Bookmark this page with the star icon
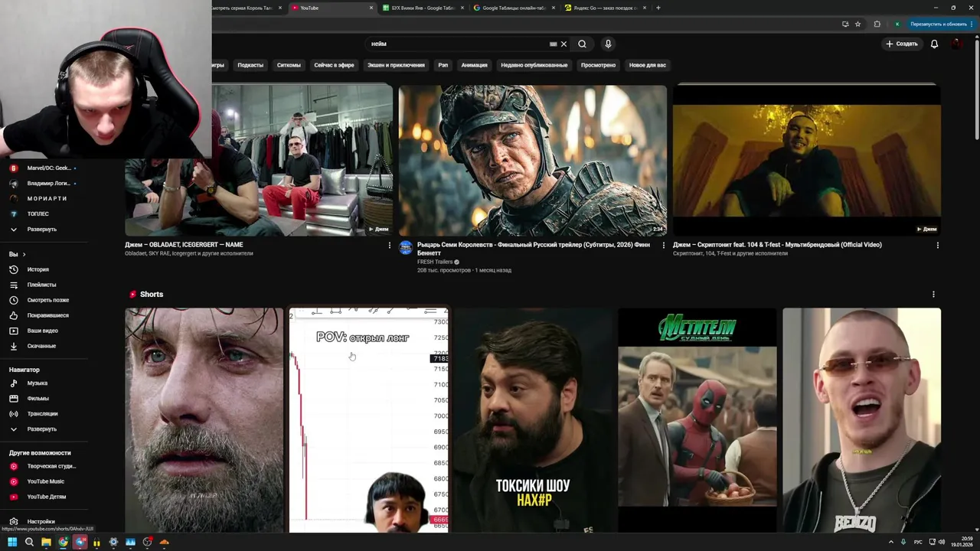This screenshot has height=551, width=980. 857,24
